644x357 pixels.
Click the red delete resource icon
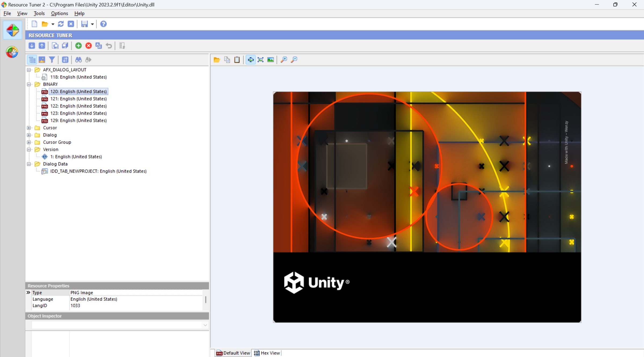click(89, 46)
